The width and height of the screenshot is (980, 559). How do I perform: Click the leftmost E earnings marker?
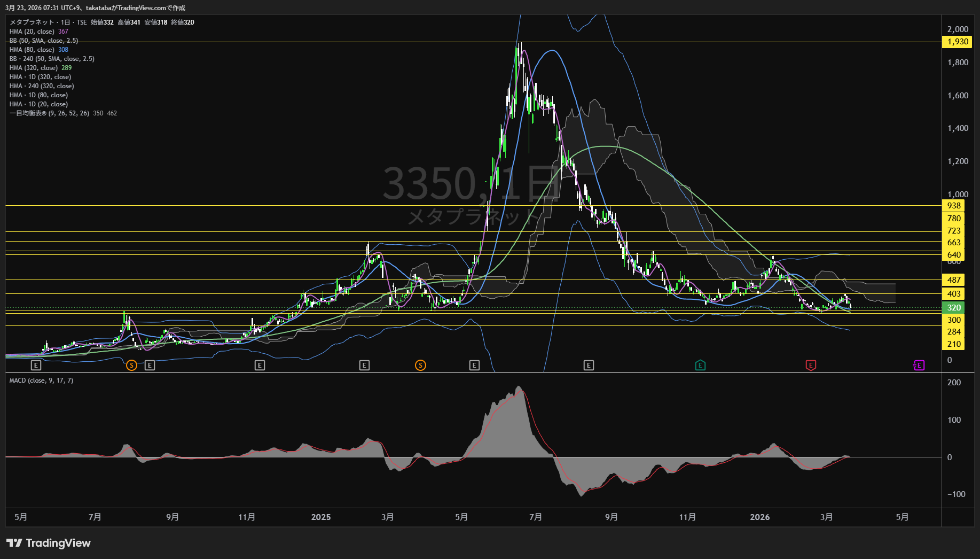click(36, 366)
